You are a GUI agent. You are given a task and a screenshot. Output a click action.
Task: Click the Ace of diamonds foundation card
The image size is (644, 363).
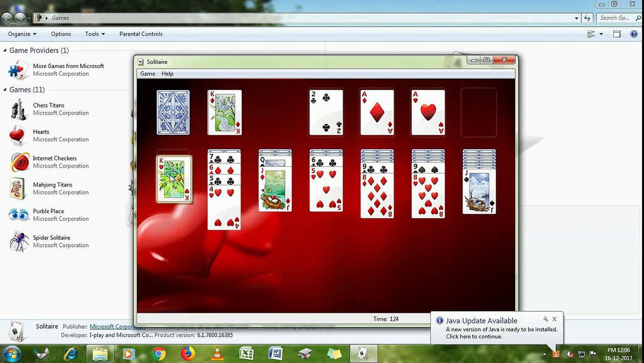pos(377,112)
